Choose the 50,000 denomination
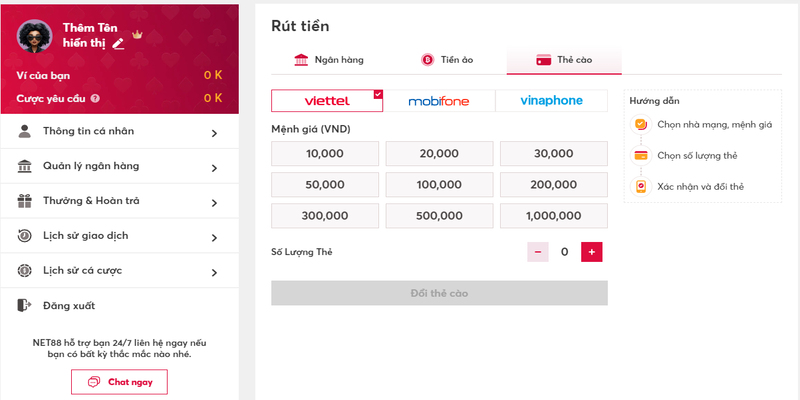Viewport: 800px width, 400px height. pos(325,185)
